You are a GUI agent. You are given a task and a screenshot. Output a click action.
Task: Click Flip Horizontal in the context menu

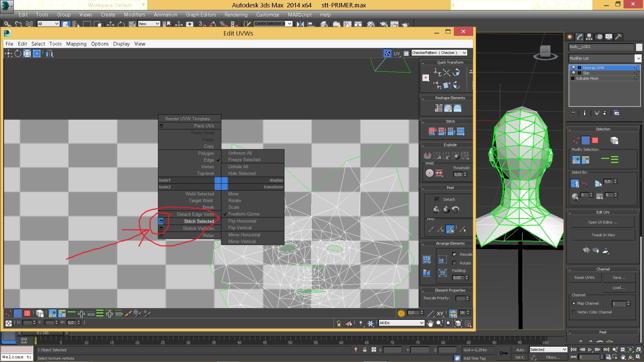click(242, 221)
